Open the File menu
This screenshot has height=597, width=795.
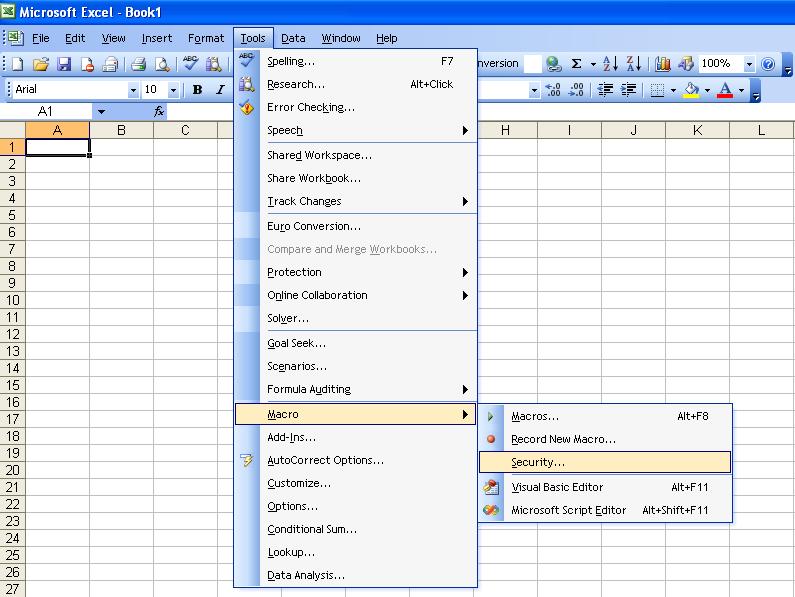point(41,38)
